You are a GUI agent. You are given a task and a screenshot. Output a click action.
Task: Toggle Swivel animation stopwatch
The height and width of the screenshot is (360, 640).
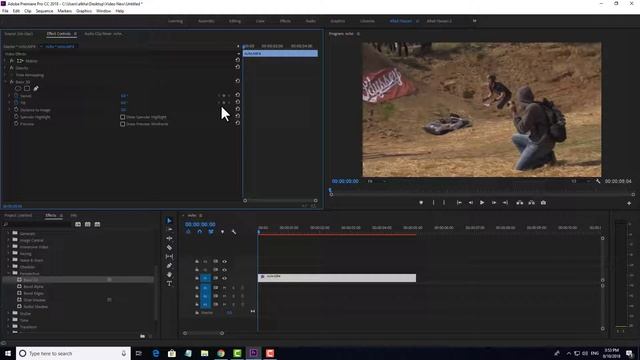coord(16,96)
